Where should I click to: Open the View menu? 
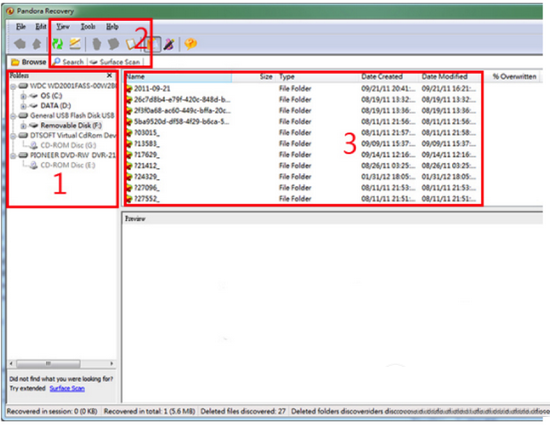63,27
